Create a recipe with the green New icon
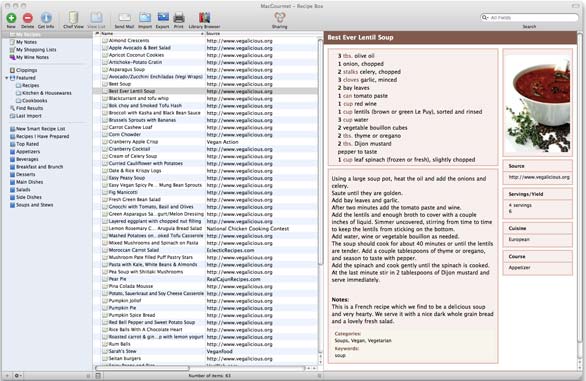The image size is (586, 381). tap(11, 18)
